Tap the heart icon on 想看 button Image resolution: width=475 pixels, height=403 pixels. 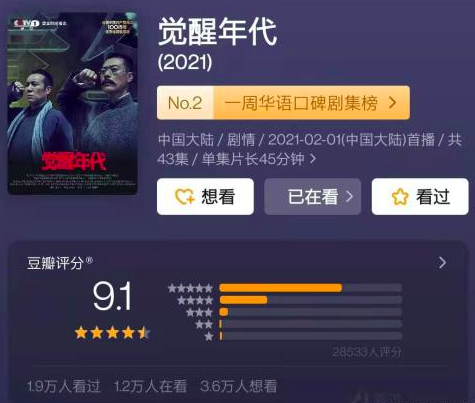185,196
